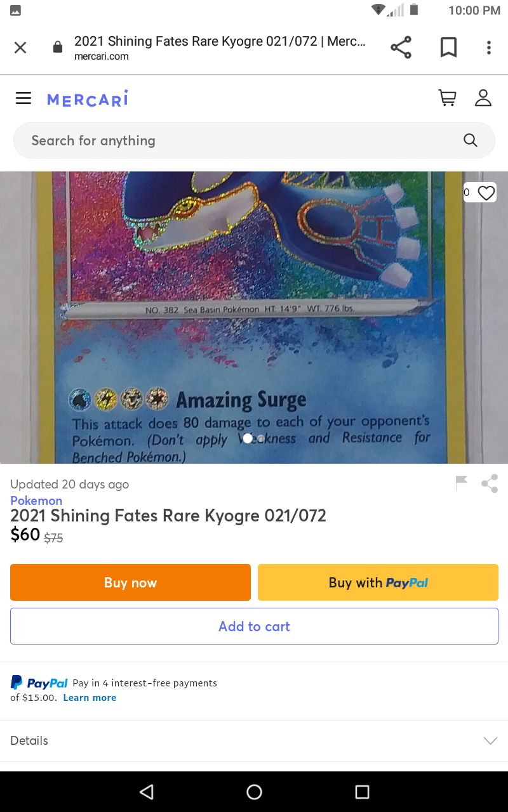Tap the Android back navigation button
The height and width of the screenshot is (812, 508).
pos(147,792)
